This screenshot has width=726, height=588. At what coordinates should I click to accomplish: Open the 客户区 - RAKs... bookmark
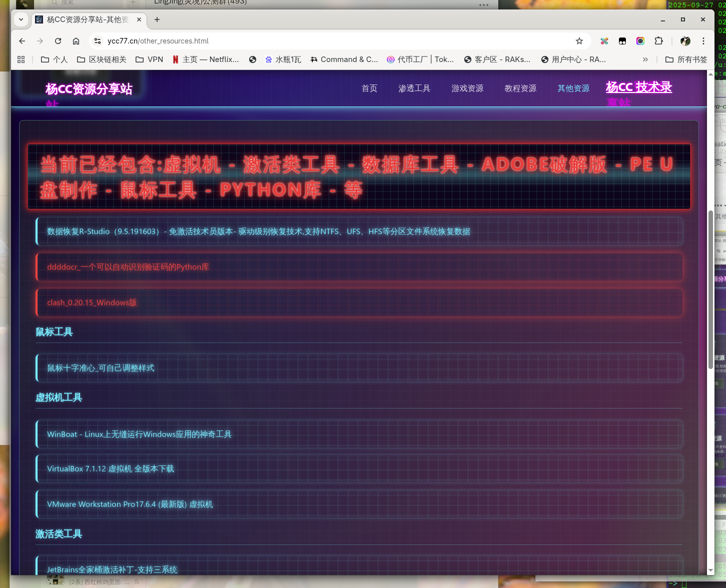tap(497, 59)
